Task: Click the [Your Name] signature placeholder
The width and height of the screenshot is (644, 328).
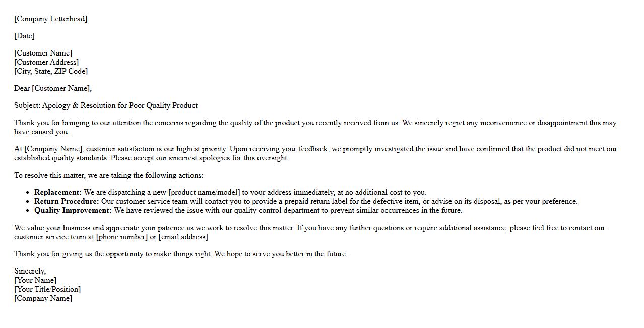Action: pos(35,280)
